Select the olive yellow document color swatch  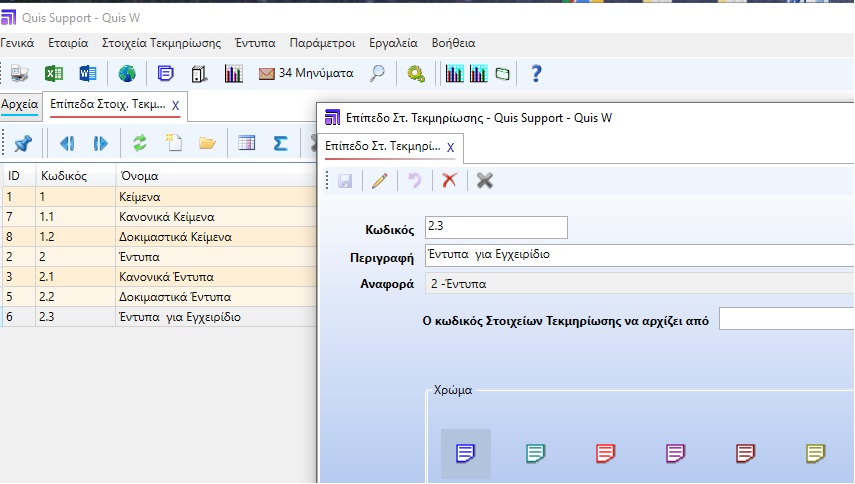click(x=815, y=453)
